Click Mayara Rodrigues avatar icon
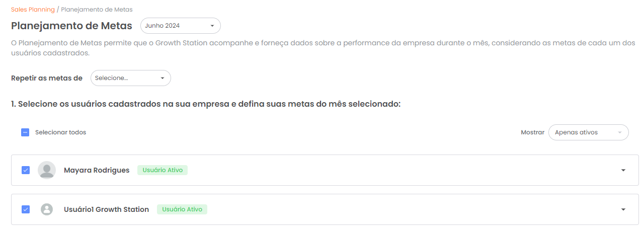This screenshot has width=644, height=230. 47,170
